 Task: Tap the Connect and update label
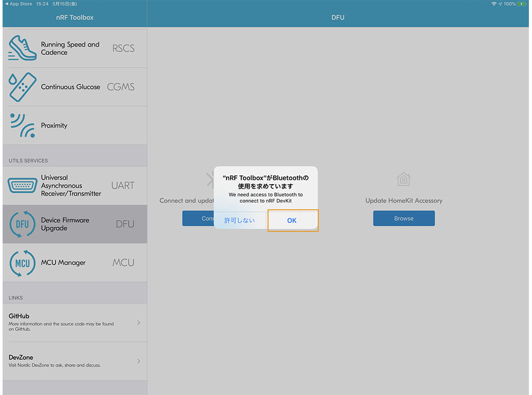click(x=187, y=201)
